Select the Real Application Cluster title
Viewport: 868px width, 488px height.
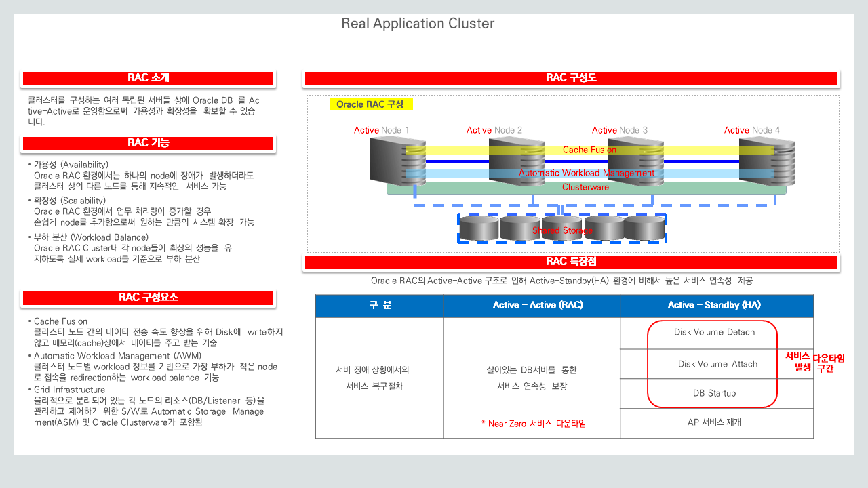418,24
